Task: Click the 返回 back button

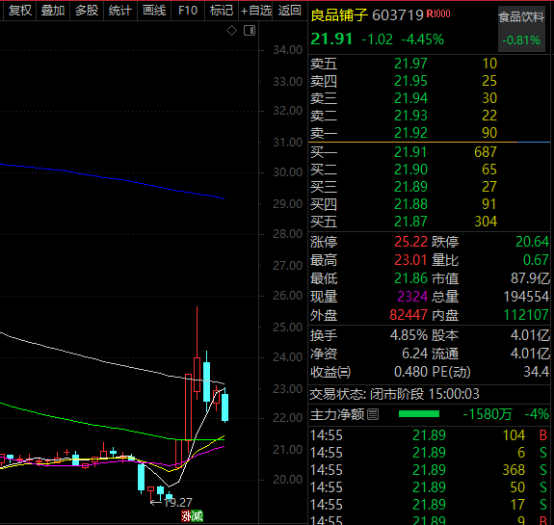Action: 290,11
